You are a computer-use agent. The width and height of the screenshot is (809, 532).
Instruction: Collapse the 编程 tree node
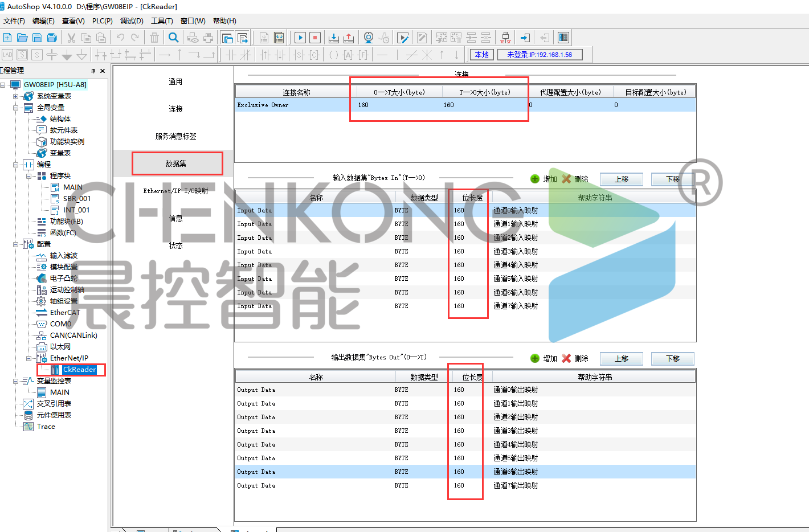(x=16, y=165)
